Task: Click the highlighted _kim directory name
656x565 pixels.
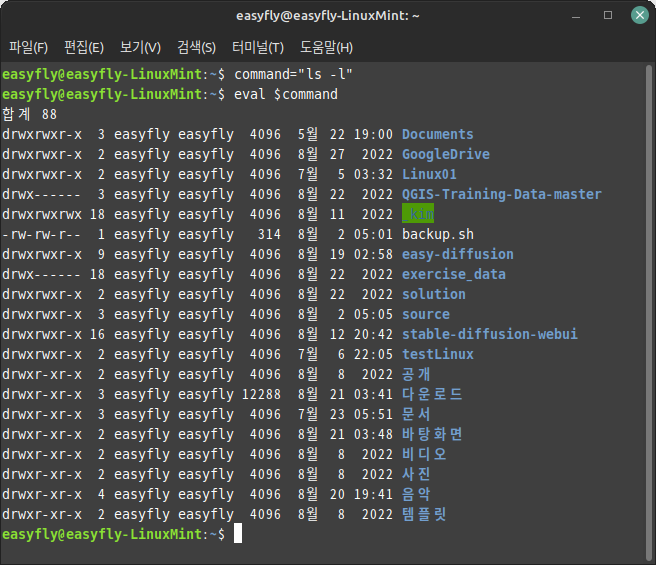Action: click(418, 214)
